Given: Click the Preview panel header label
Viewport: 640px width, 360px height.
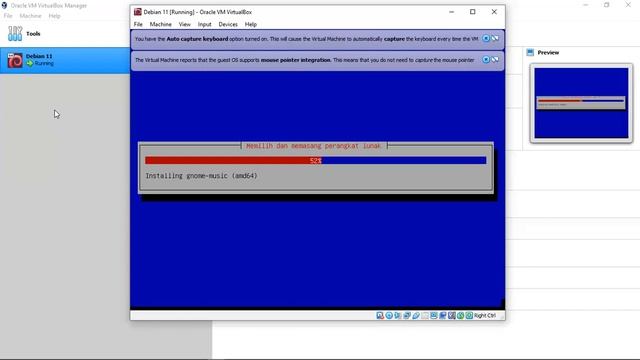Looking at the screenshot, I should (x=548, y=52).
